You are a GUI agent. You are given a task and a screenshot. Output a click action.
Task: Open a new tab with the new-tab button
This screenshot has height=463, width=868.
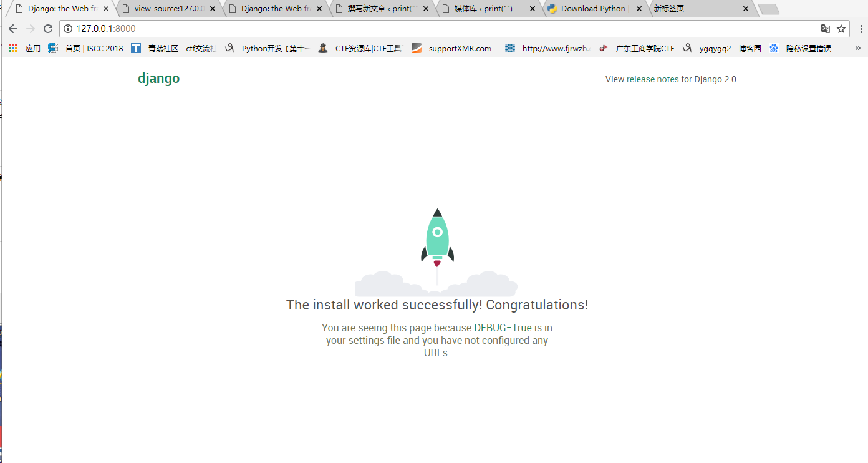768,9
